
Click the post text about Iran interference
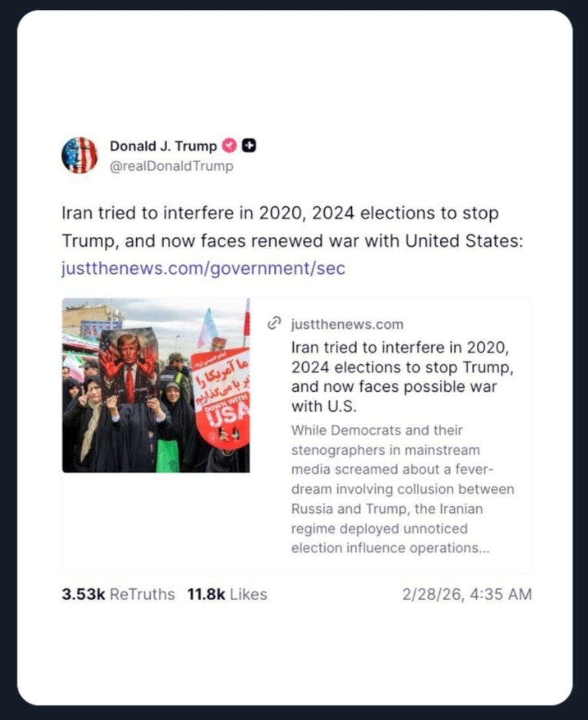[x=280, y=214]
